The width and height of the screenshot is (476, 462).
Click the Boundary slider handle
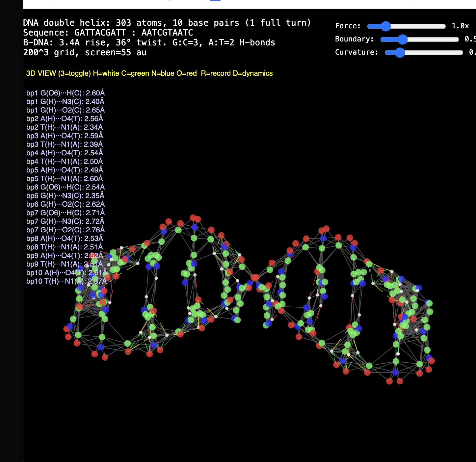pos(402,39)
